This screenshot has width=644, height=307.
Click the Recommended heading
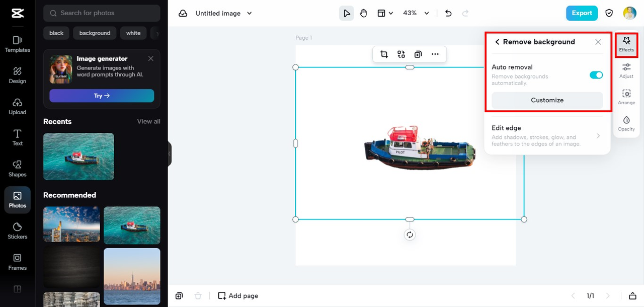click(x=69, y=195)
